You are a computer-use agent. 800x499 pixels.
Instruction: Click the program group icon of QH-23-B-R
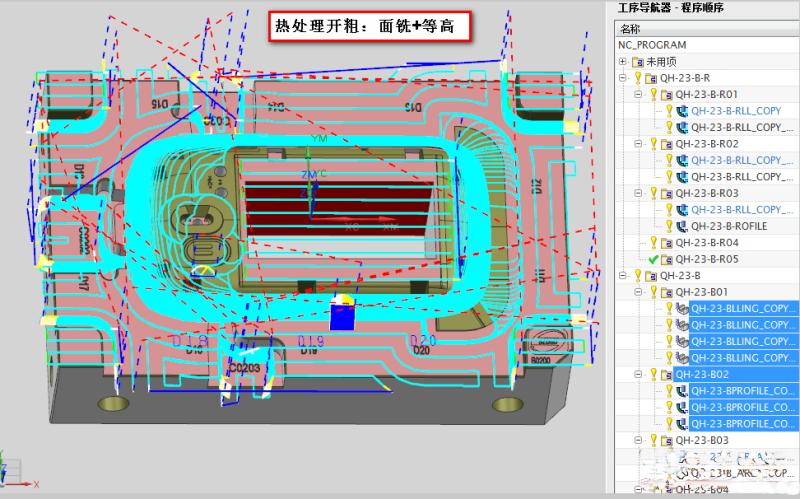[652, 78]
